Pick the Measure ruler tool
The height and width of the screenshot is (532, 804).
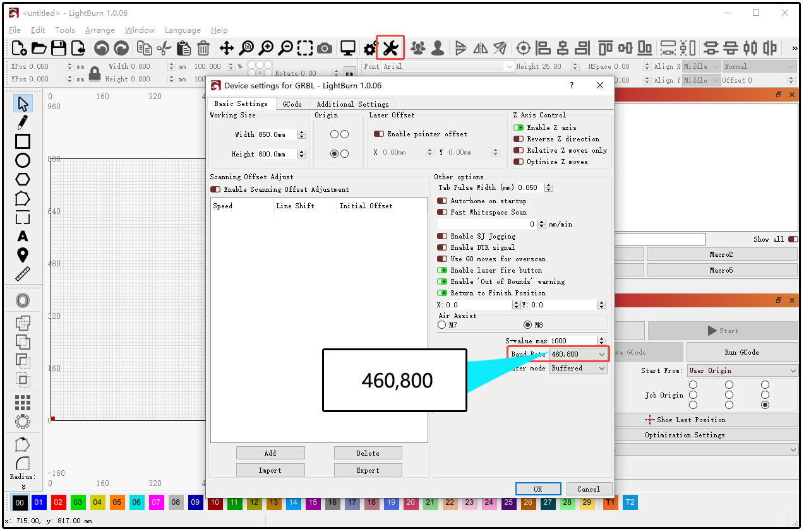click(23, 274)
